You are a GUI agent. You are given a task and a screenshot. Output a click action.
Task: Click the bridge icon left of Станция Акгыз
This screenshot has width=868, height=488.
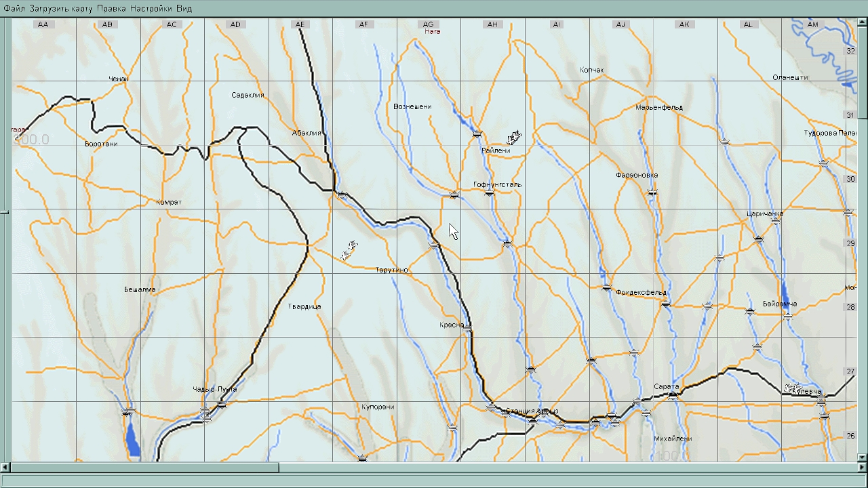coord(492,407)
